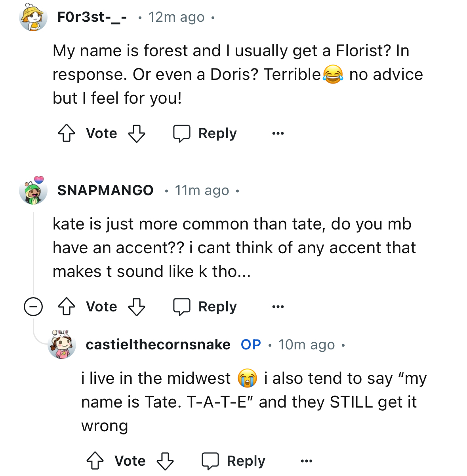Upvote SNAPMANGO's comment about accents
The width and height of the screenshot is (467, 476).
click(x=67, y=307)
